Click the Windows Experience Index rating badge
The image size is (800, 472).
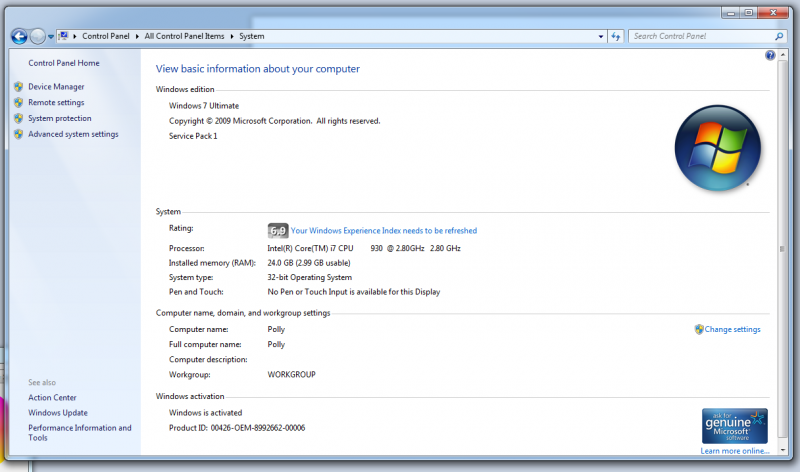[x=278, y=230]
